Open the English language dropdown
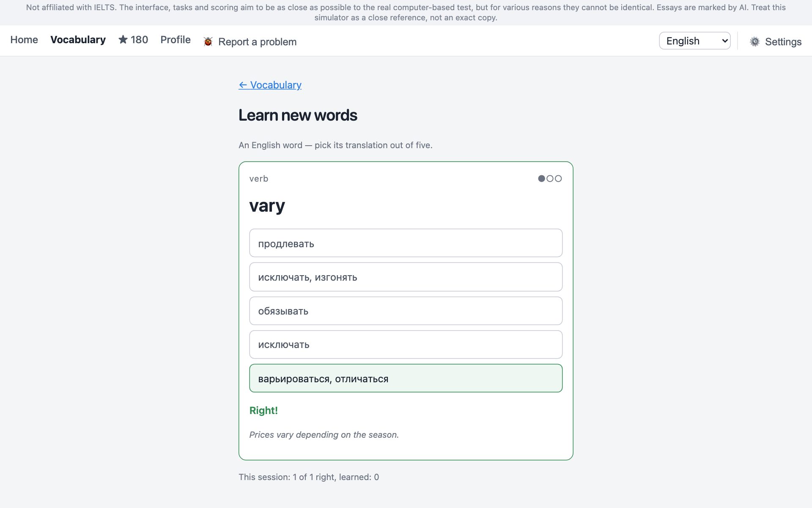The height and width of the screenshot is (508, 812). point(694,41)
